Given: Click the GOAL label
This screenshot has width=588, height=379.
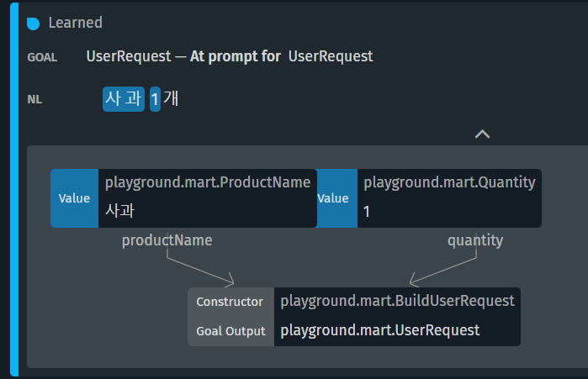Looking at the screenshot, I should point(42,57).
